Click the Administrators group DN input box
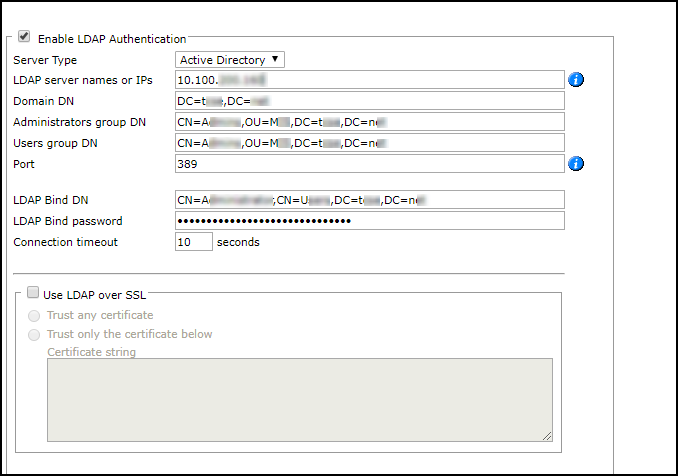Screen dimensions: 678x476 pos(370,122)
